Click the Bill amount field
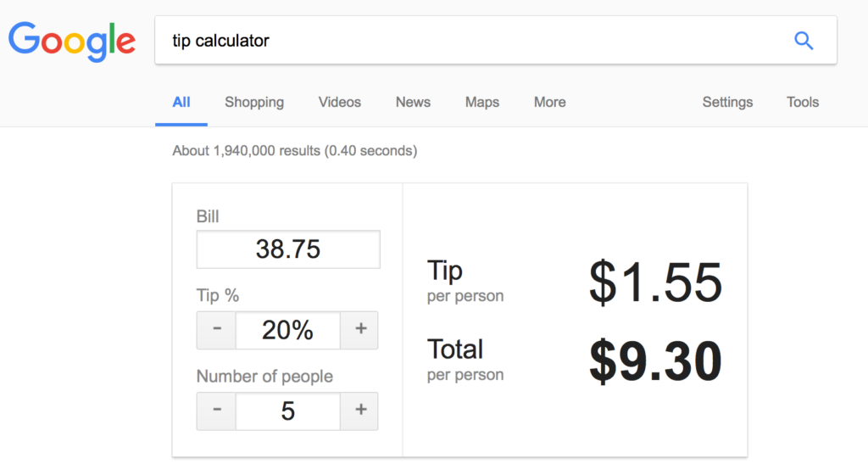 [288, 249]
